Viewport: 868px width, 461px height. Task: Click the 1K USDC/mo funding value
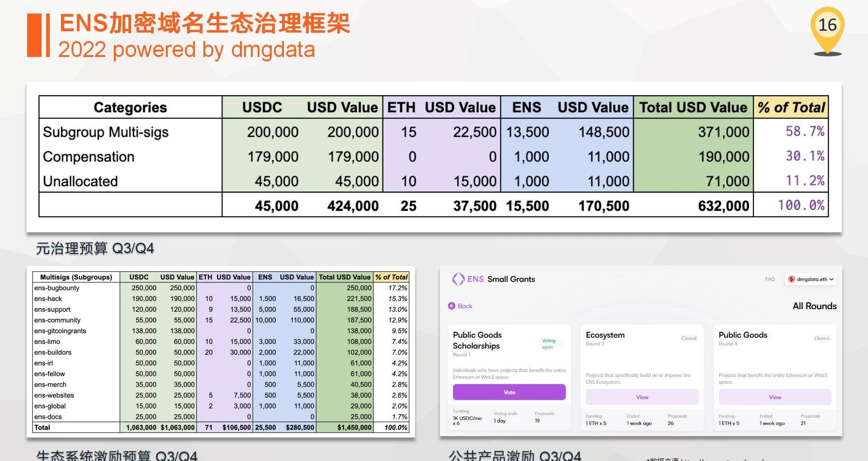click(467, 421)
